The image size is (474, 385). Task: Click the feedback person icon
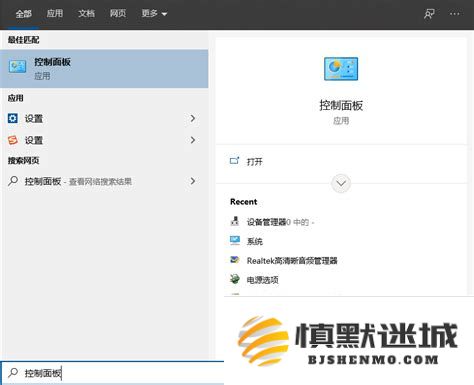click(429, 14)
